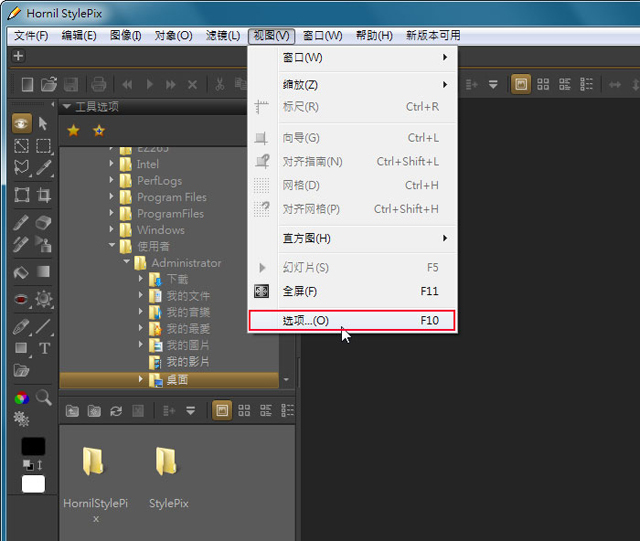The height and width of the screenshot is (541, 640).
Task: Expand the Intel folder node
Action: [x=111, y=163]
